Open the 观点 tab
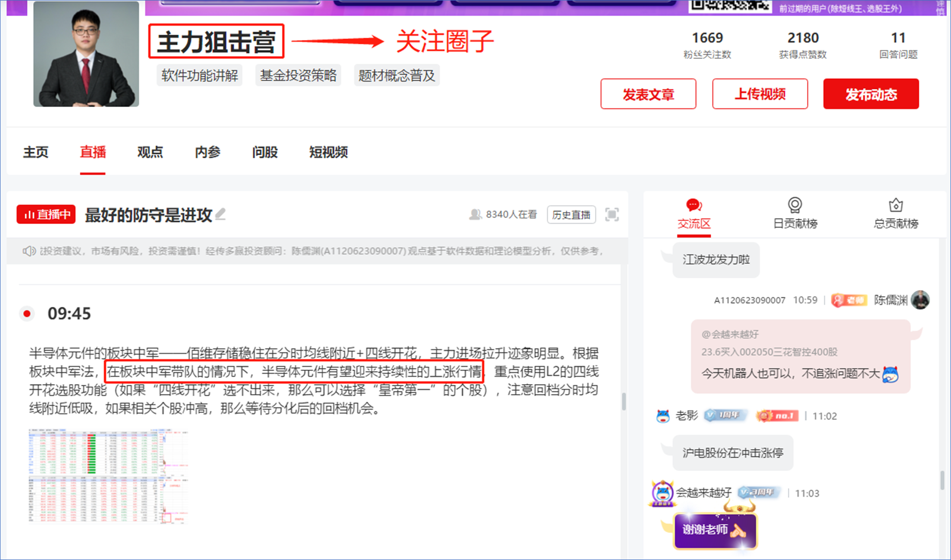The height and width of the screenshot is (560, 951). (x=150, y=152)
